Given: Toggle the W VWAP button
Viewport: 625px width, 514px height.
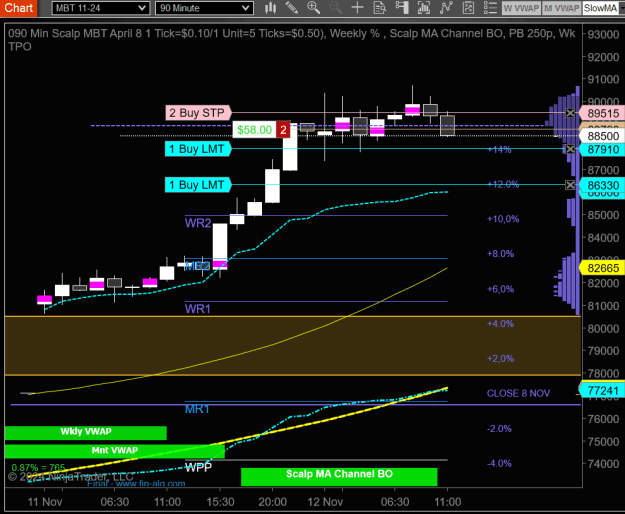Looking at the screenshot, I should pyautogui.click(x=521, y=8).
